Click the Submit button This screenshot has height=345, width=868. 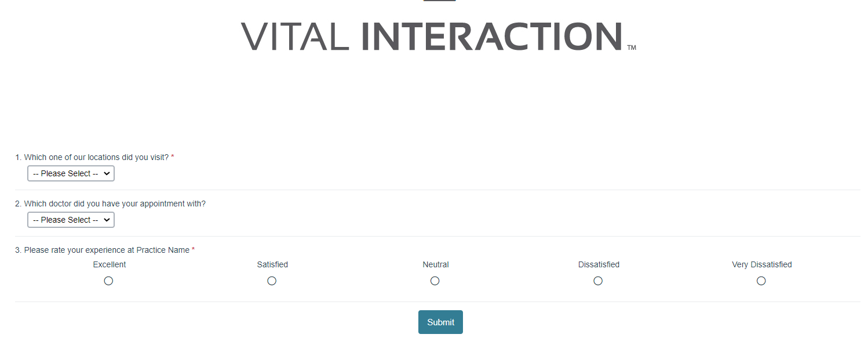(x=440, y=322)
